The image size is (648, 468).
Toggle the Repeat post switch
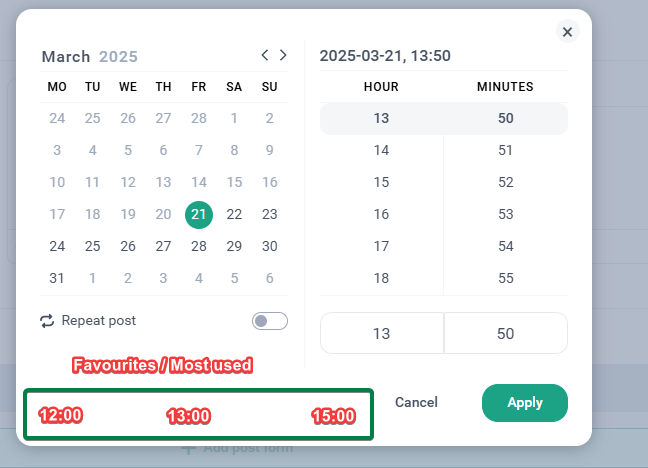[270, 321]
